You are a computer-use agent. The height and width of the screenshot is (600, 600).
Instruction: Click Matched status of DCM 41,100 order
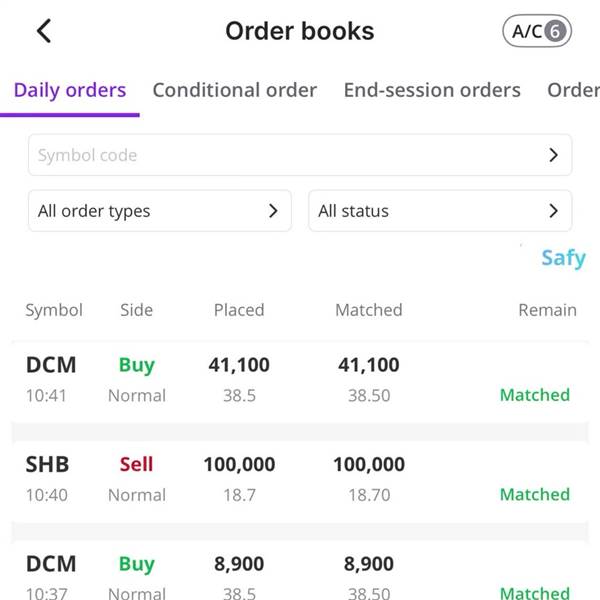535,395
